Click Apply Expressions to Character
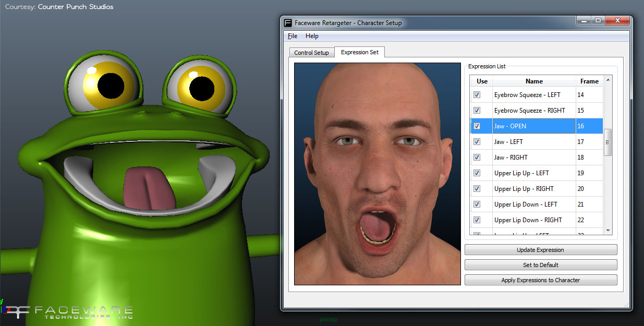Image resolution: width=644 pixels, height=326 pixels. click(x=540, y=280)
